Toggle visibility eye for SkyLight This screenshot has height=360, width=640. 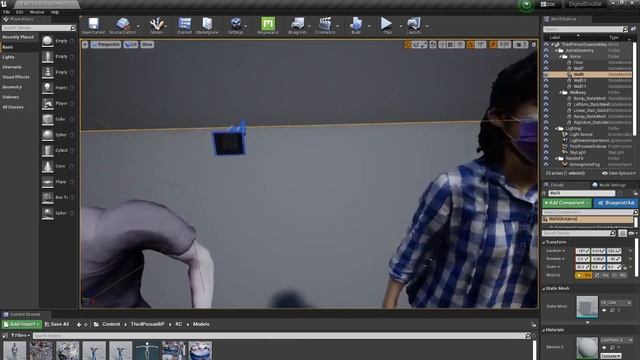pyautogui.click(x=547, y=152)
